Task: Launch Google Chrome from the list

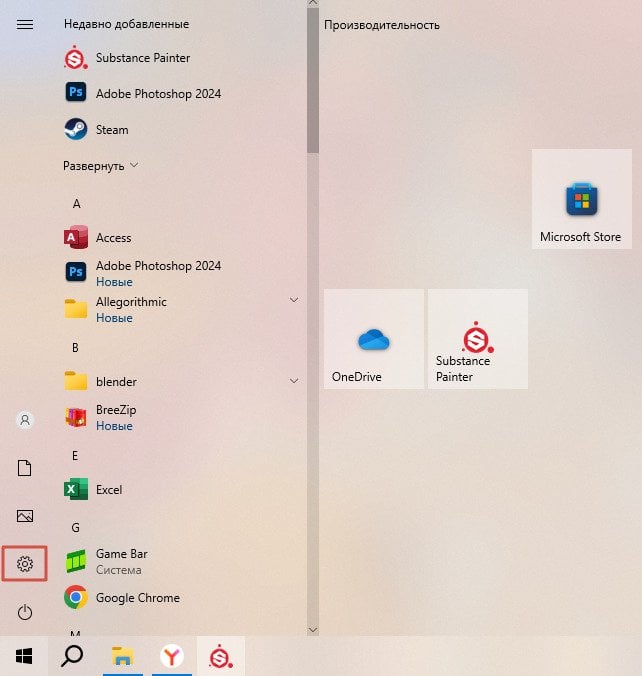Action: (122, 598)
